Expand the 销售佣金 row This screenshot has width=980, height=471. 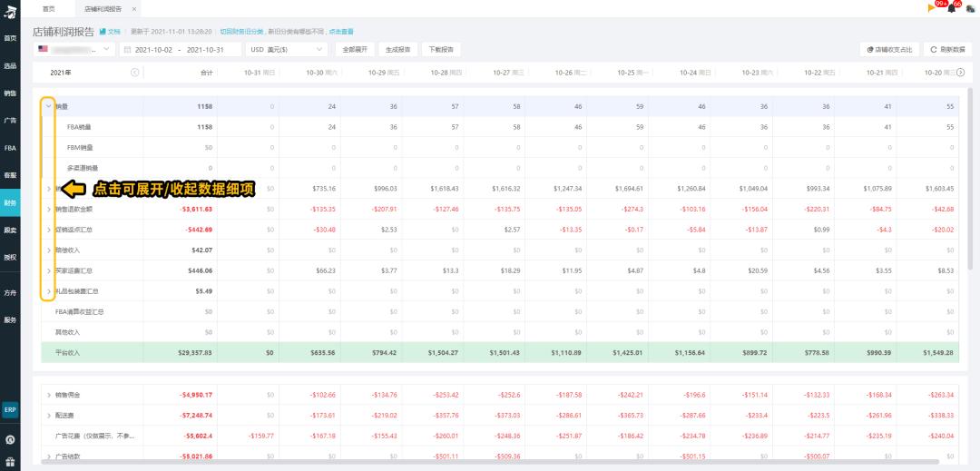(x=48, y=395)
